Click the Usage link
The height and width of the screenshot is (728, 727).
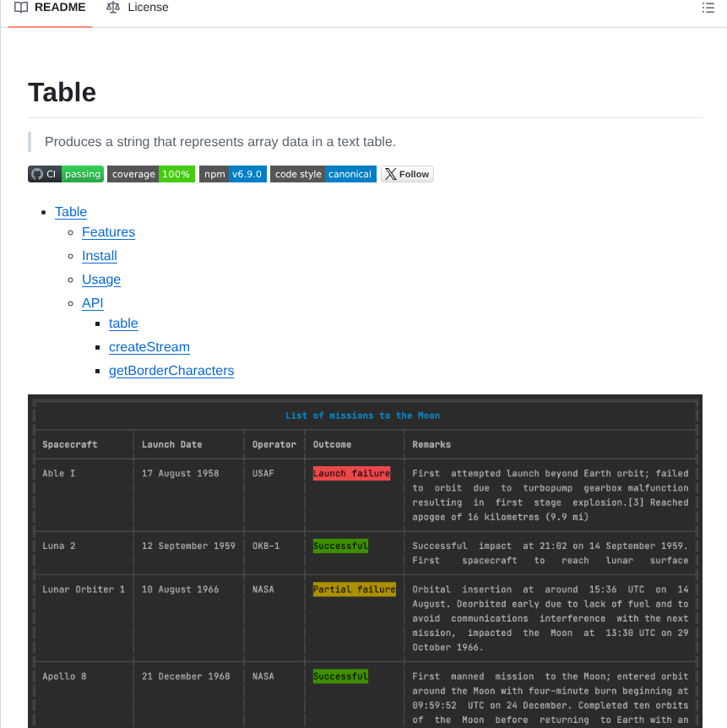(100, 280)
